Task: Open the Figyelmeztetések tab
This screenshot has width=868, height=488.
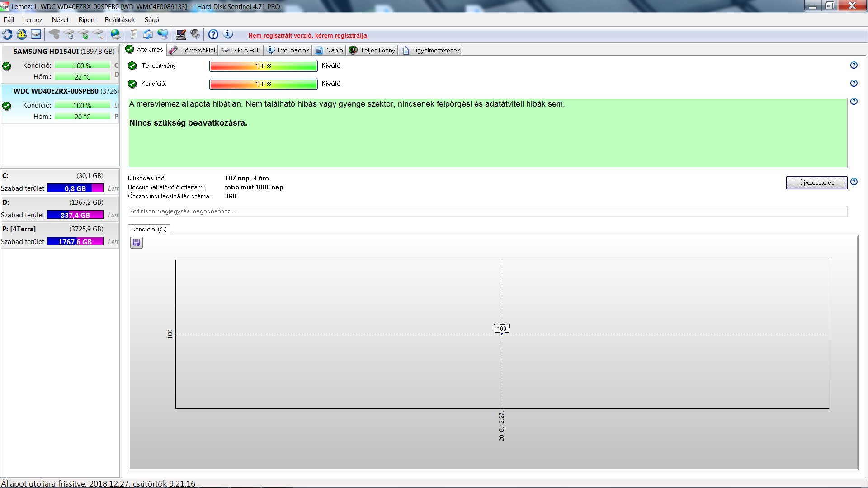Action: pos(430,50)
